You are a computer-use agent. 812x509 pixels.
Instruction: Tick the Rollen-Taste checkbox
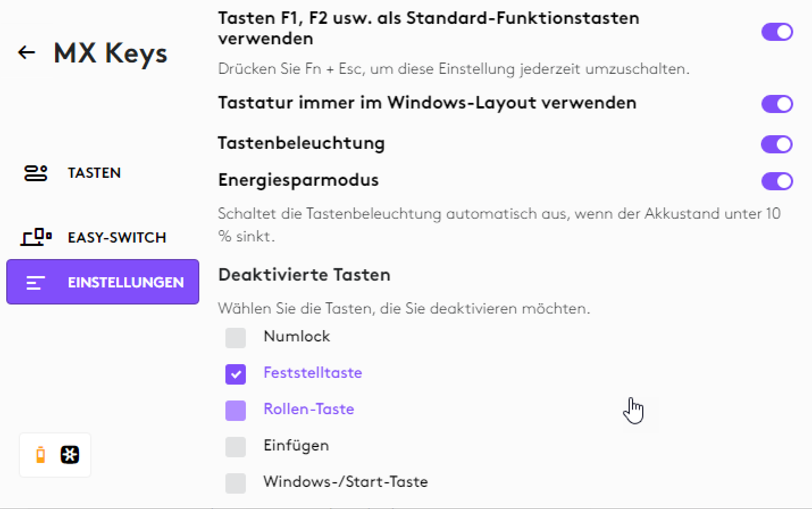(236, 410)
